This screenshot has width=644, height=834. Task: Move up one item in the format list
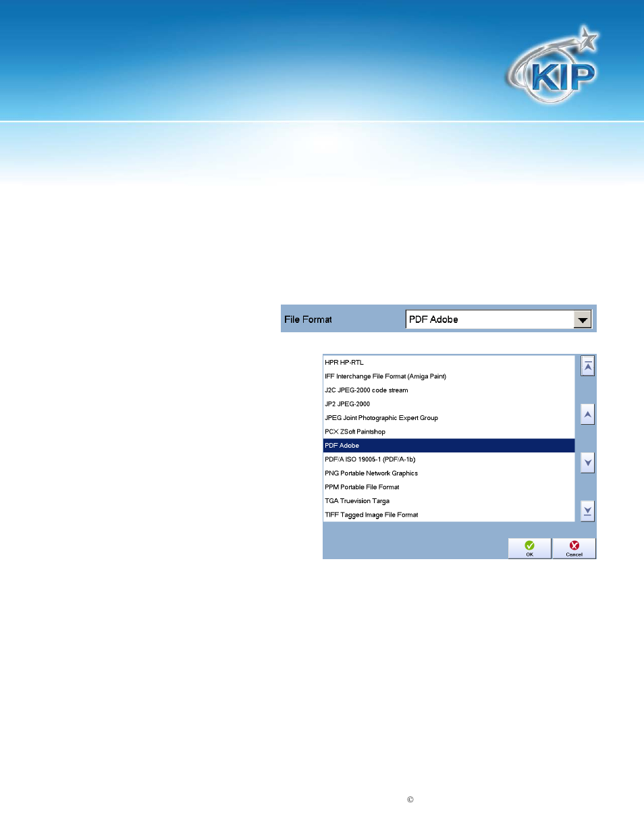pos(588,415)
